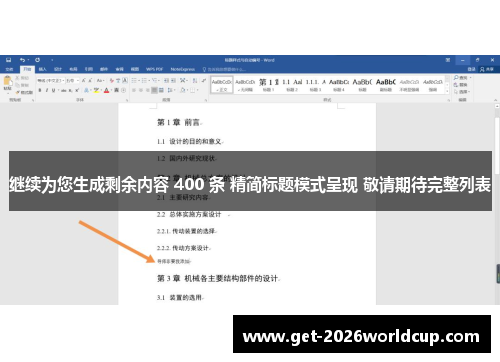Redo or repeat the last action
This screenshot has height=362, width=500.
[x=37, y=60]
